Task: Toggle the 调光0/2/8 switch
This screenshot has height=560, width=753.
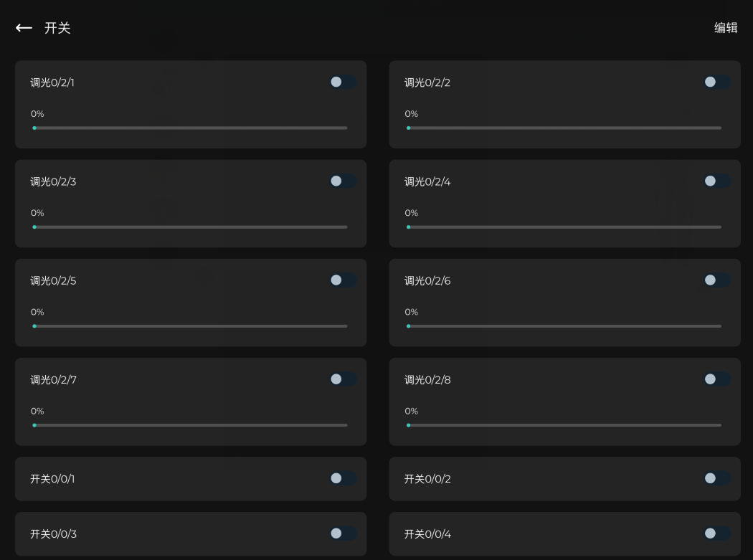Action: [x=716, y=379]
